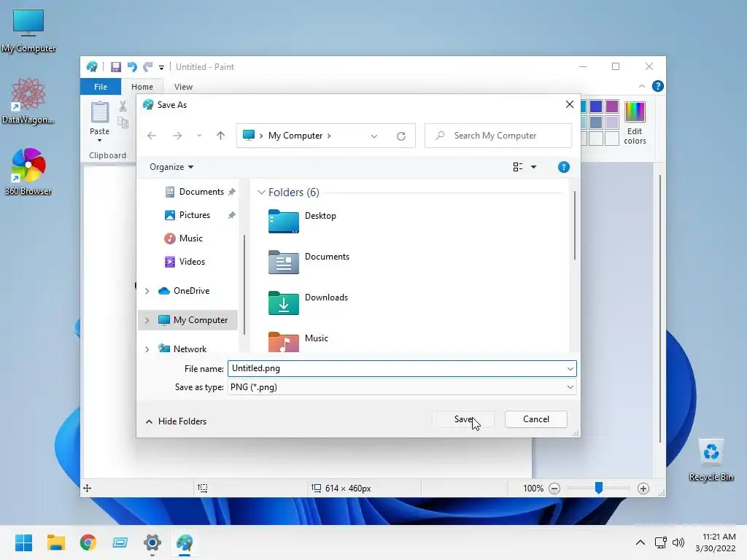Click the Save As dialog help icon

564,167
